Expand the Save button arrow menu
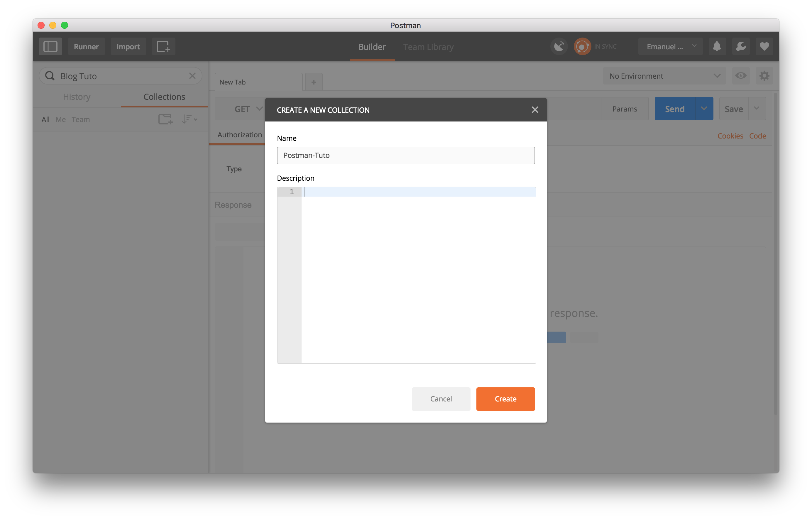812x520 pixels. coord(757,109)
